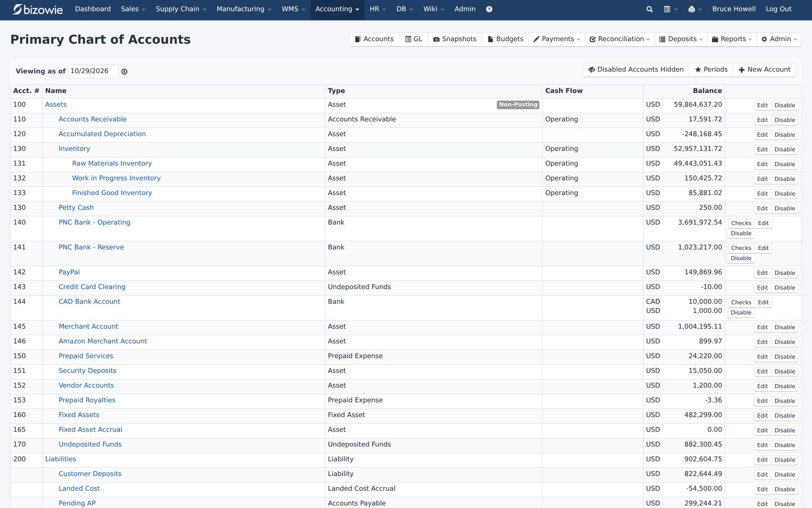Open the Accounting menu
The height and width of the screenshot is (508, 812).
[337, 9]
